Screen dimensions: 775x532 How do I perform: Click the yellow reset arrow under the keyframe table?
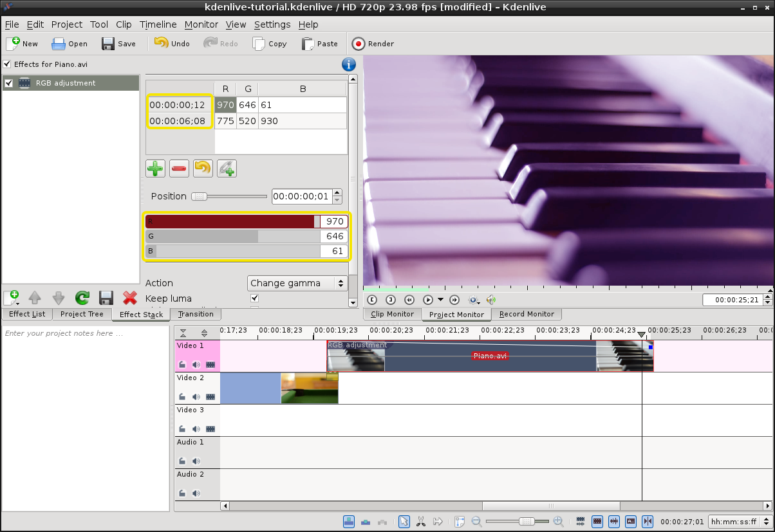tap(203, 169)
